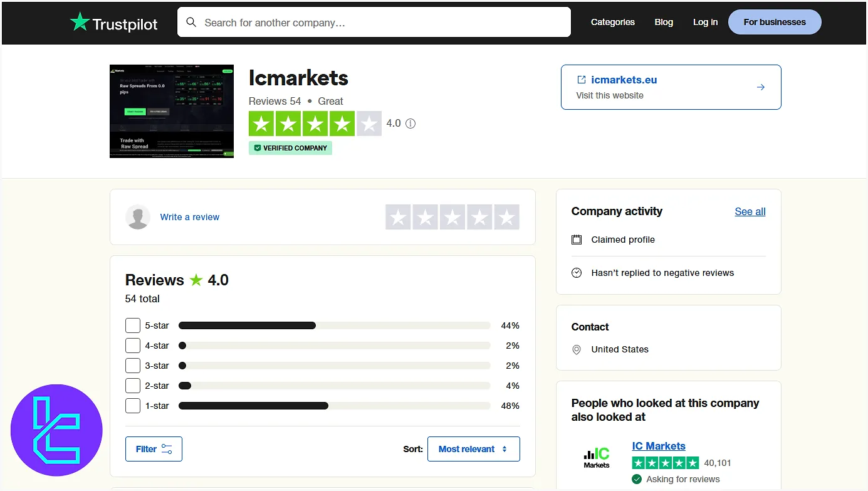Image resolution: width=868 pixels, height=491 pixels.
Task: Open the Most relevant sort dropdown
Action: 474,449
